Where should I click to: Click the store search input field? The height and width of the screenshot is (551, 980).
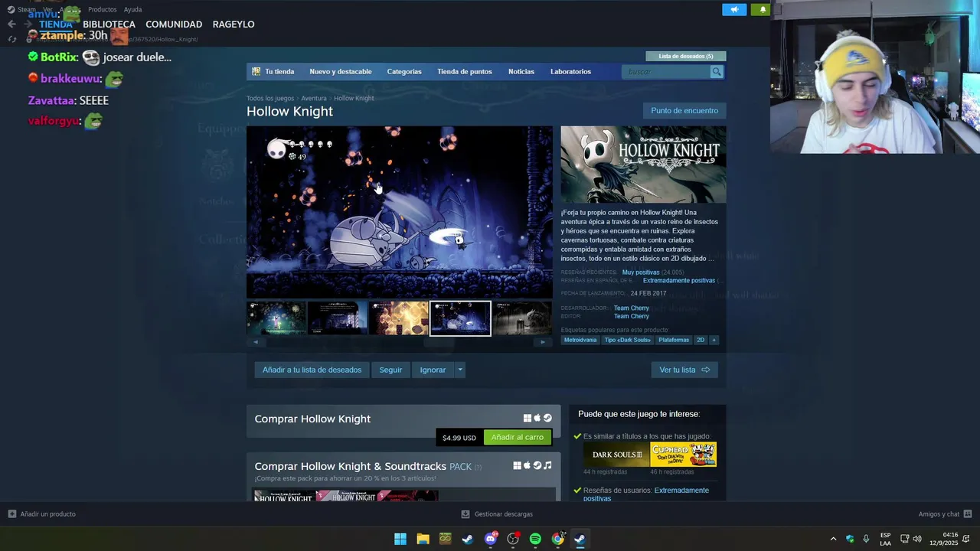(667, 72)
